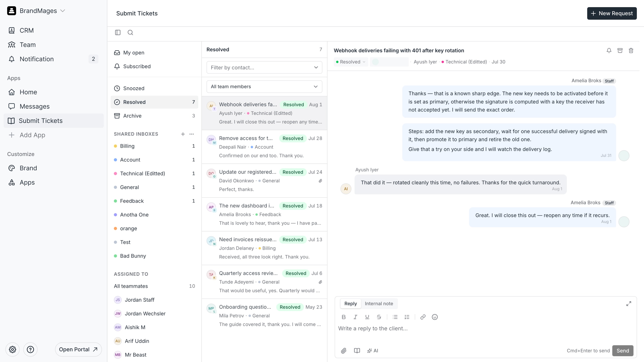Select orange inbox

(155, 229)
